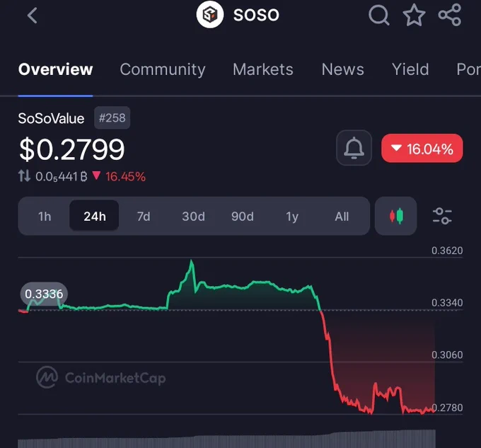Image resolution: width=481 pixels, height=448 pixels.
Task: Pick the 90d chart range
Action: coord(243,217)
